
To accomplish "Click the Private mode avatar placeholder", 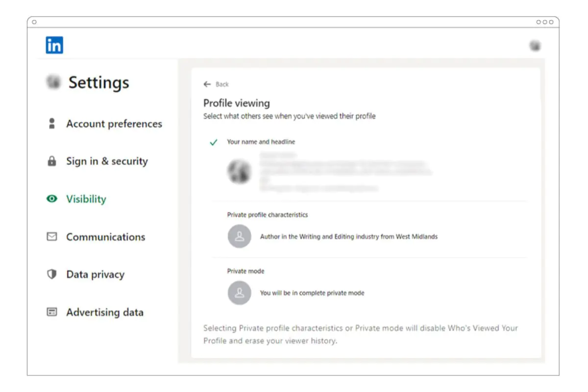I will tap(240, 292).
